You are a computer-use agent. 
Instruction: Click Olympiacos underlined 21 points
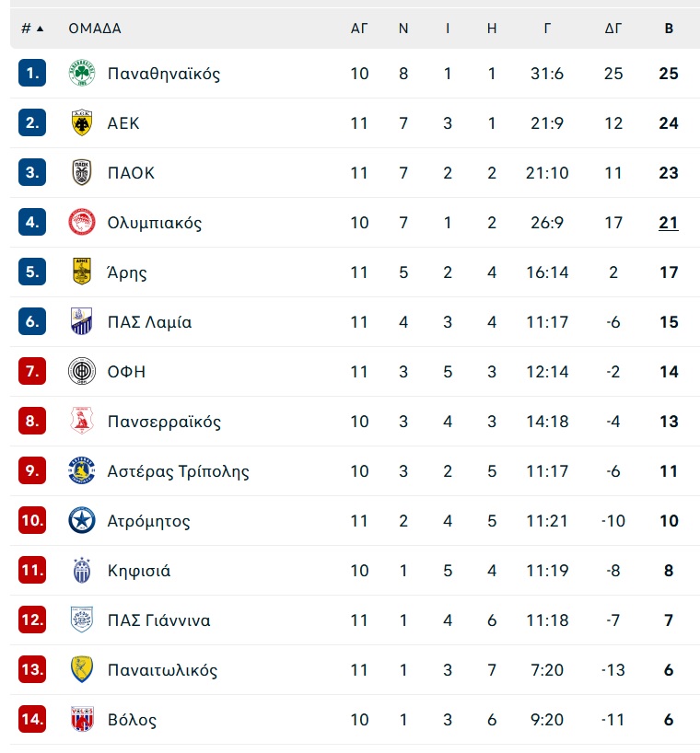click(669, 223)
